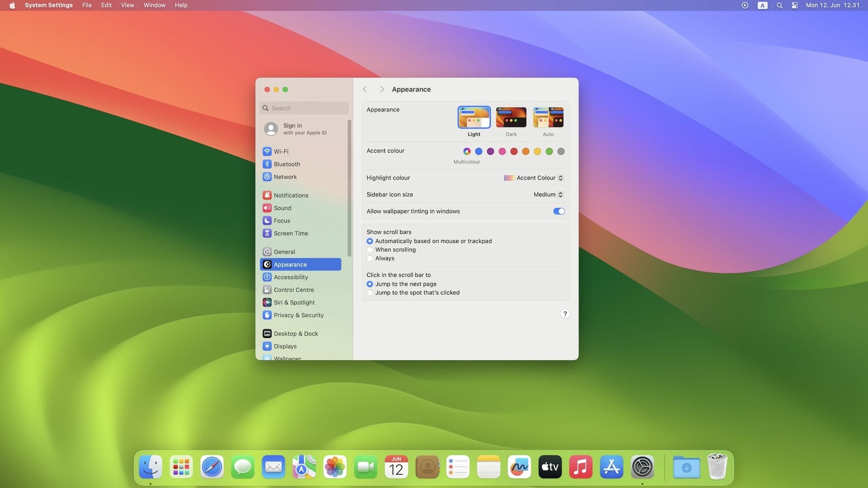Click the help question mark button
868x488 pixels.
[565, 314]
